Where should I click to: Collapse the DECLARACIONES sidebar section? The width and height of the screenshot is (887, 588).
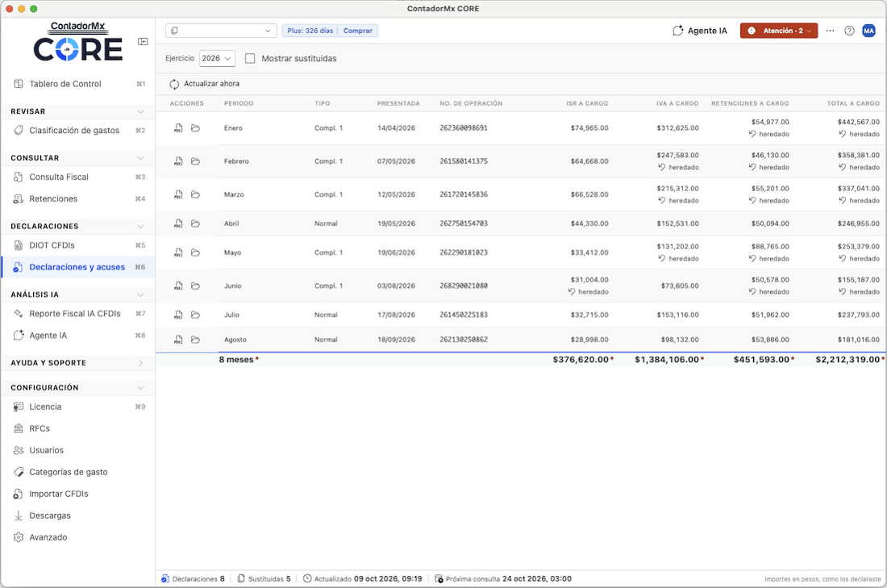(140, 227)
